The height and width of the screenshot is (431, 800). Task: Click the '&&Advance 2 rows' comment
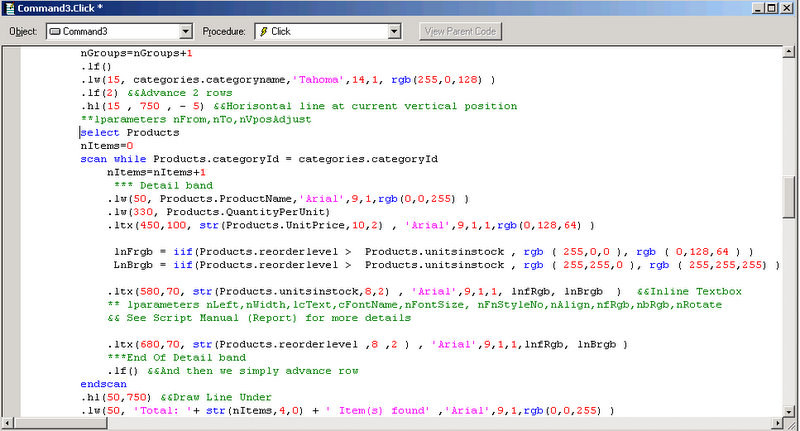[x=180, y=93]
